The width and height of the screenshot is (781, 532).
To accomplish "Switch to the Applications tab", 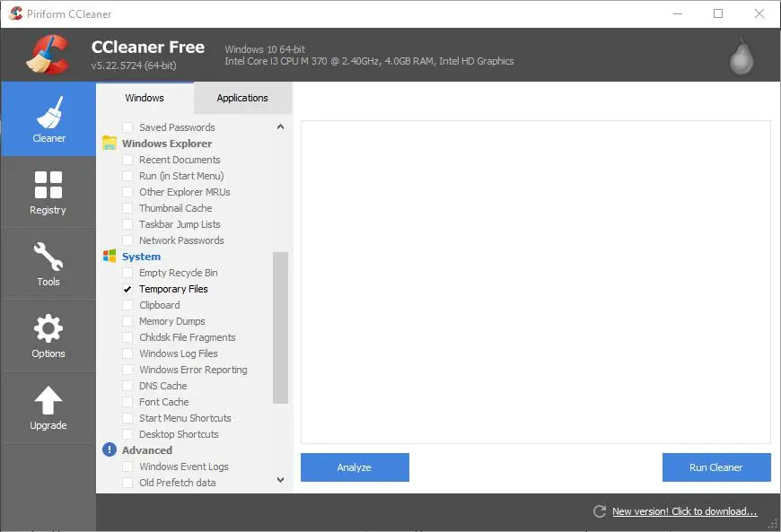I will 242,98.
